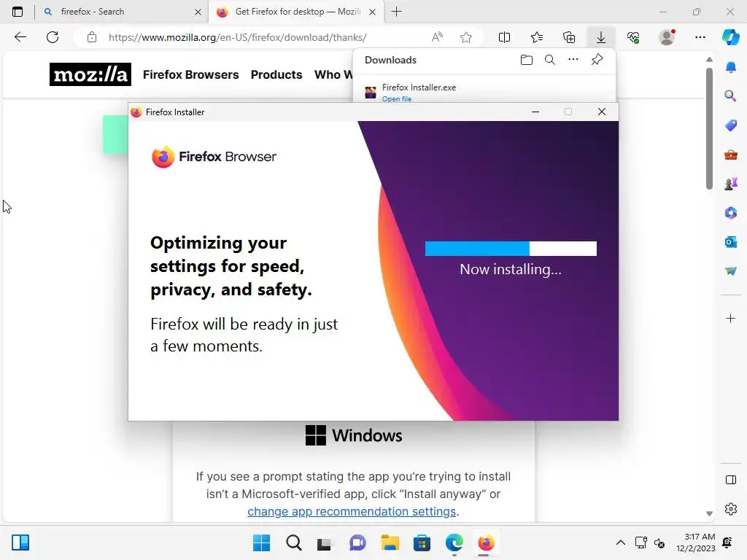Click scrollbar down arrow on page
The image size is (747, 560).
point(709,514)
